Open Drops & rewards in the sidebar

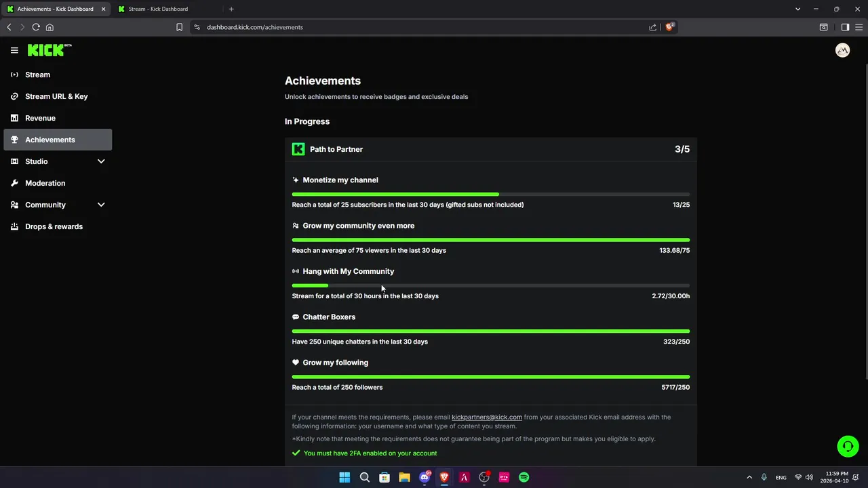pyautogui.click(x=58, y=226)
